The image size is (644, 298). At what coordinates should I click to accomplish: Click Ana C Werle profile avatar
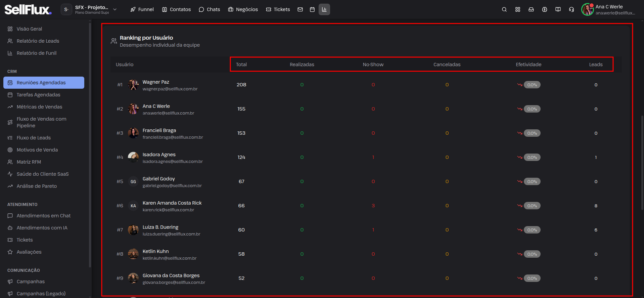(x=588, y=9)
